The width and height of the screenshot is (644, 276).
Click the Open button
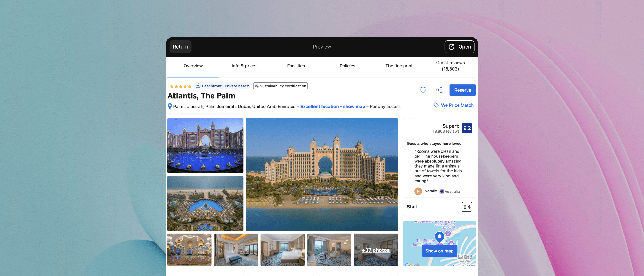459,47
